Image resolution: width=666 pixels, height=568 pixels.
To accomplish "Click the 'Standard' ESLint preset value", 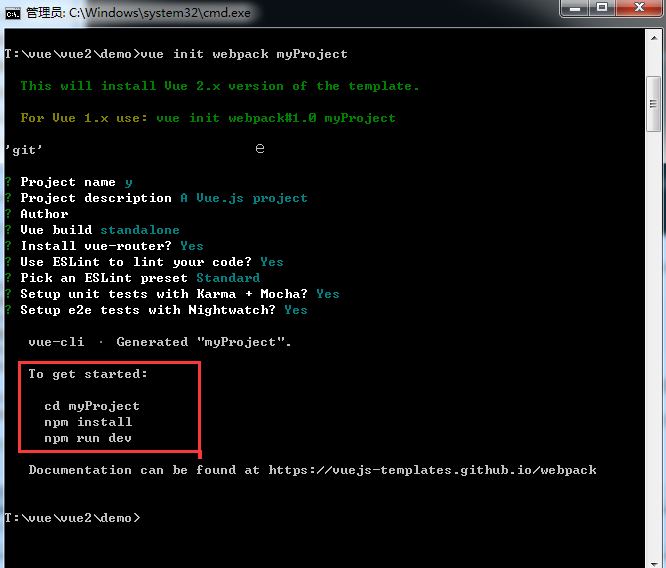I will [228, 278].
